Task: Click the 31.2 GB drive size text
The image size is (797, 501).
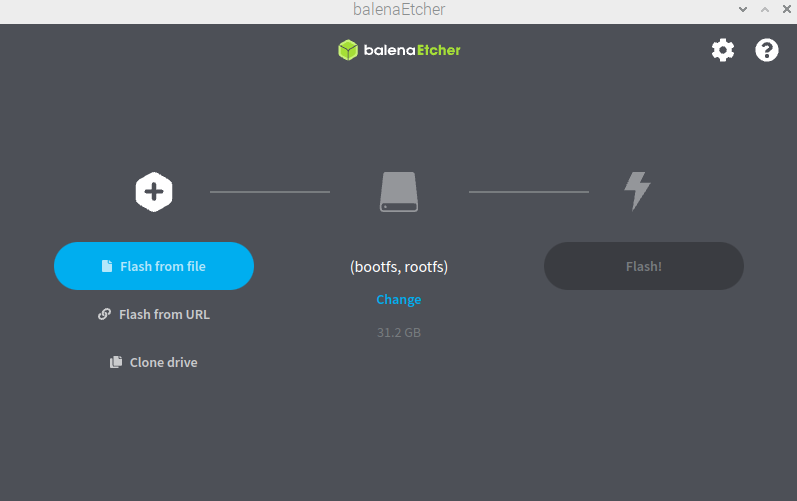Action: (399, 332)
